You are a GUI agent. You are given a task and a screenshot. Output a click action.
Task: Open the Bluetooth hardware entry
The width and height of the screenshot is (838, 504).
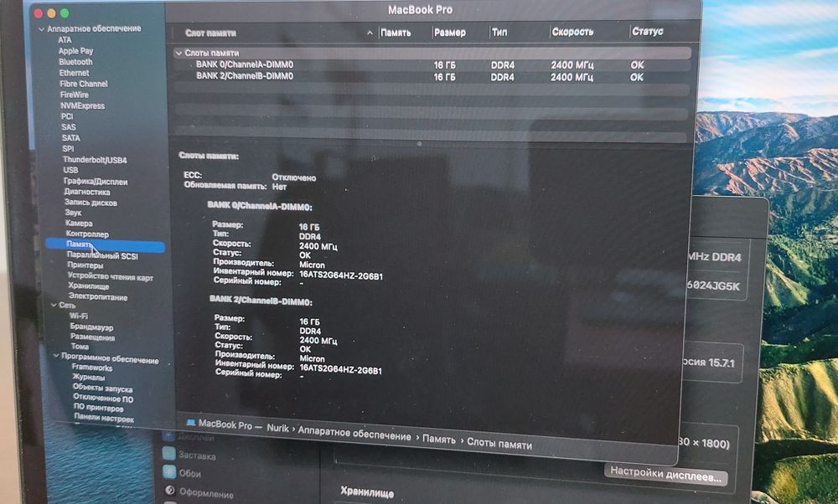click(75, 62)
